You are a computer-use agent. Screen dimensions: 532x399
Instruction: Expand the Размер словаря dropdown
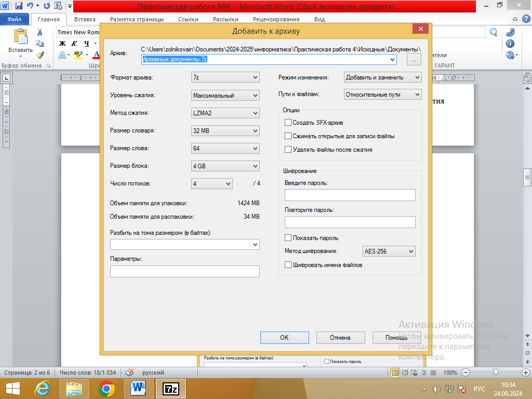click(x=225, y=130)
